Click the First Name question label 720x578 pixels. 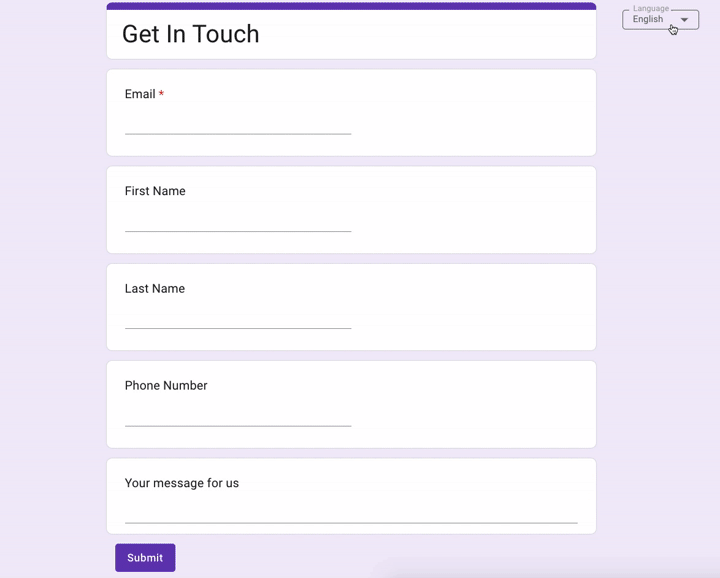coord(155,191)
